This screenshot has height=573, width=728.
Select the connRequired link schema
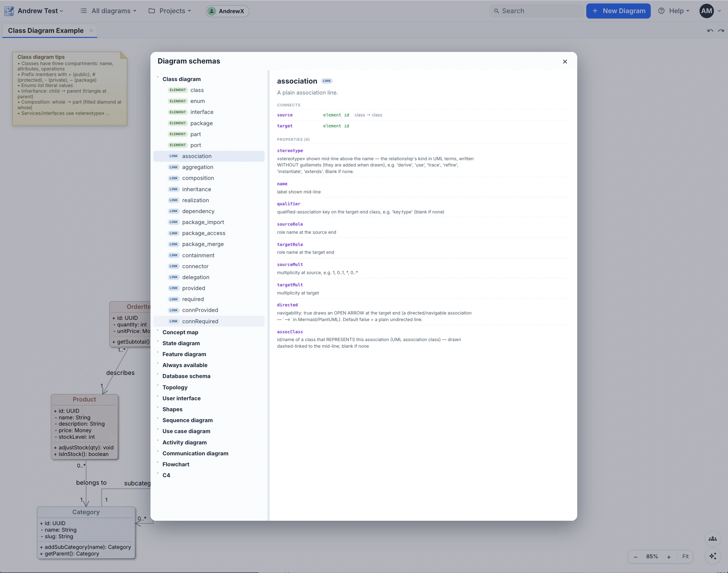click(x=209, y=321)
